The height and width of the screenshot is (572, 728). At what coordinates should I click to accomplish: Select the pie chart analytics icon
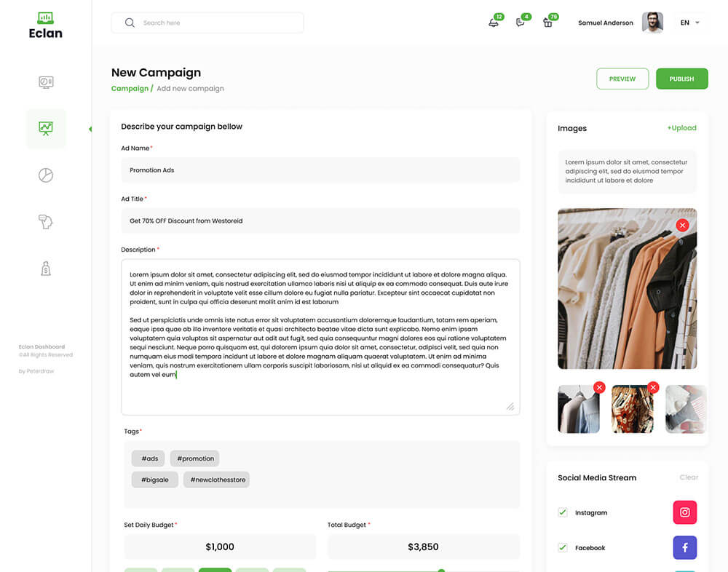[x=45, y=175]
